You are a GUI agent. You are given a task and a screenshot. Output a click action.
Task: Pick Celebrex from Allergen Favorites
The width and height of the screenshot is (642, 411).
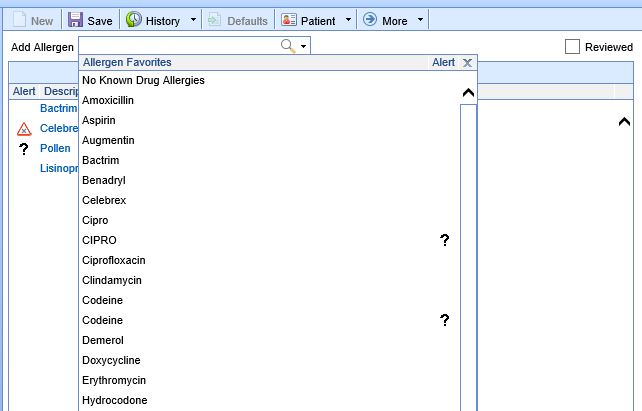pos(104,200)
